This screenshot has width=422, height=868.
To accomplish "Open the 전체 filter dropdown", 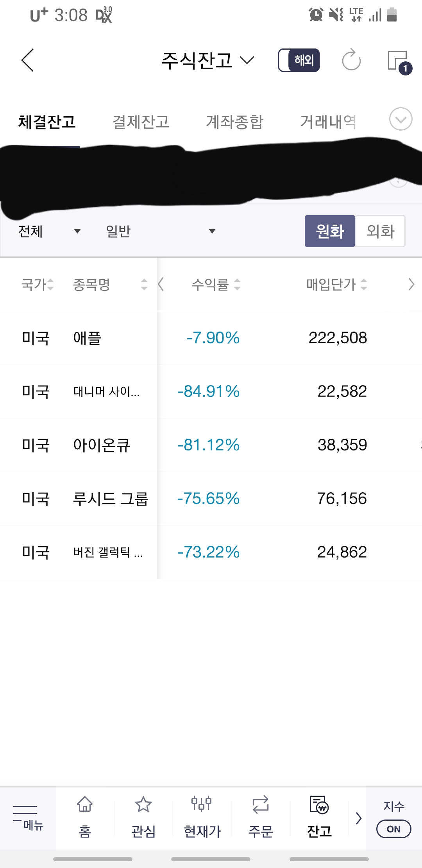I will pos(49,231).
